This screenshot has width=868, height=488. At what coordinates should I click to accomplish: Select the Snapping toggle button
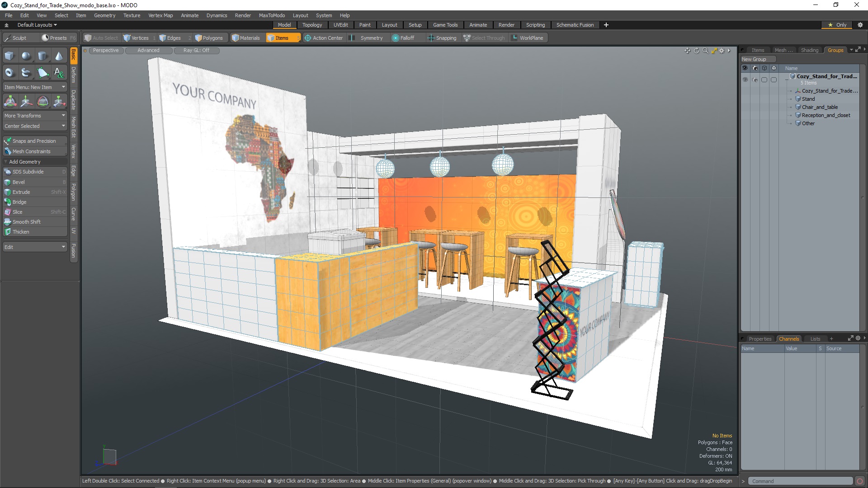pyautogui.click(x=442, y=38)
